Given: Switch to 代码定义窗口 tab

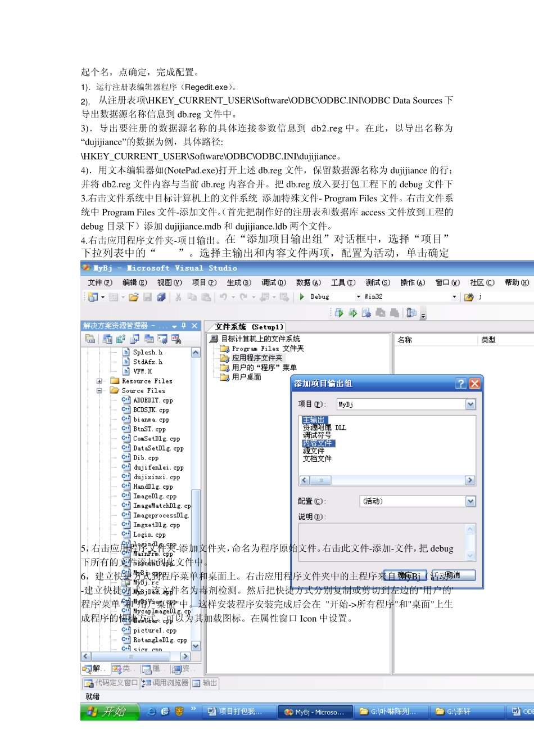Looking at the screenshot, I should pyautogui.click(x=111, y=683).
